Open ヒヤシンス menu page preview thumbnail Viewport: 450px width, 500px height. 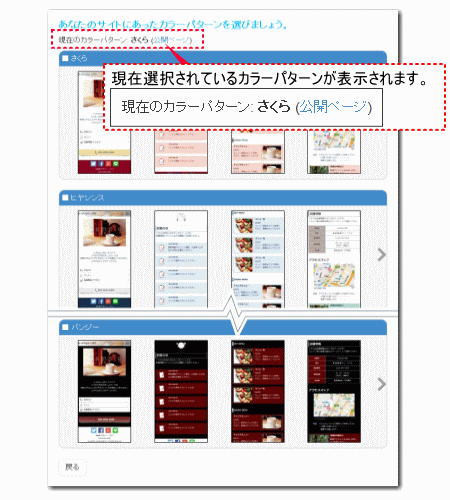[x=258, y=259]
